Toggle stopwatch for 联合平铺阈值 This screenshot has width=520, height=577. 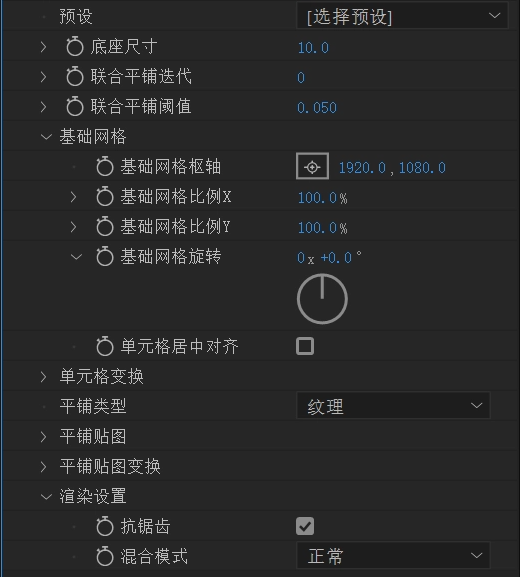click(x=75, y=106)
